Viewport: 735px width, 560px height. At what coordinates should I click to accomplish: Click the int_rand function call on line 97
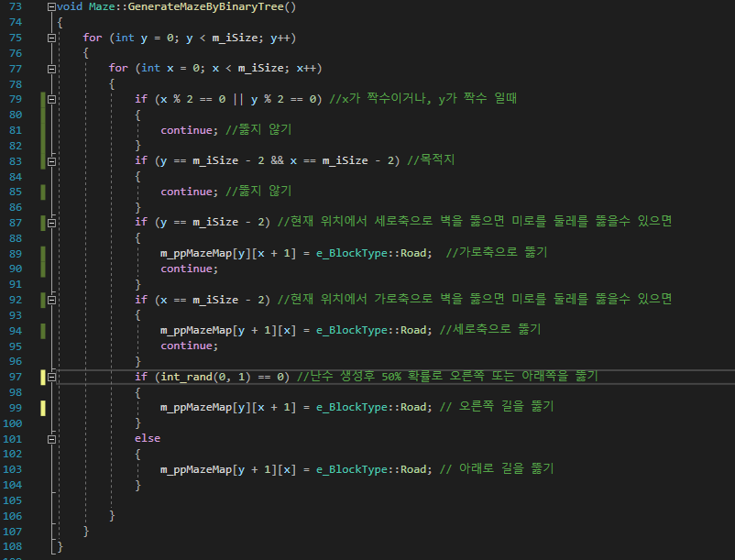coord(186,377)
